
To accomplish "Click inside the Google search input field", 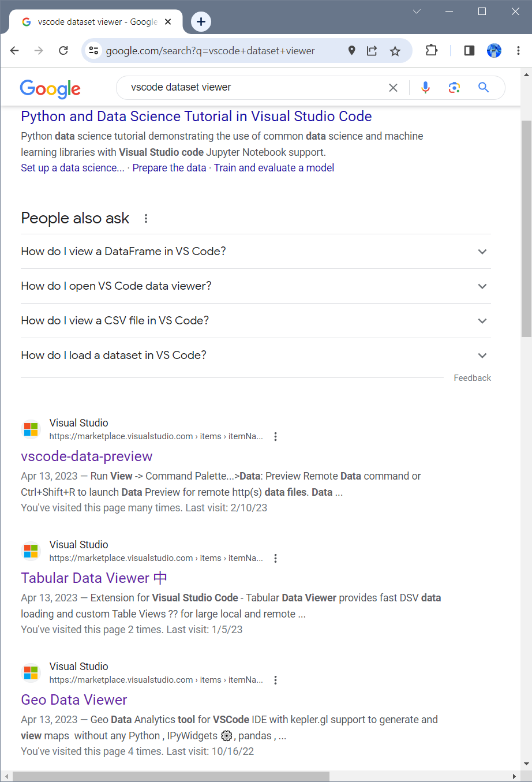I will tap(254, 88).
